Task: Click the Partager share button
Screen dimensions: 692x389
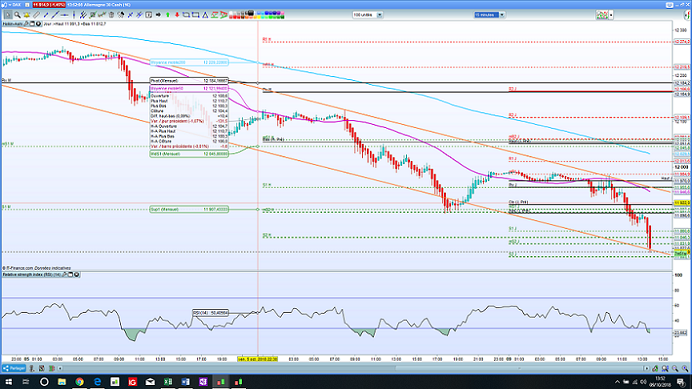Action: click(x=14, y=368)
